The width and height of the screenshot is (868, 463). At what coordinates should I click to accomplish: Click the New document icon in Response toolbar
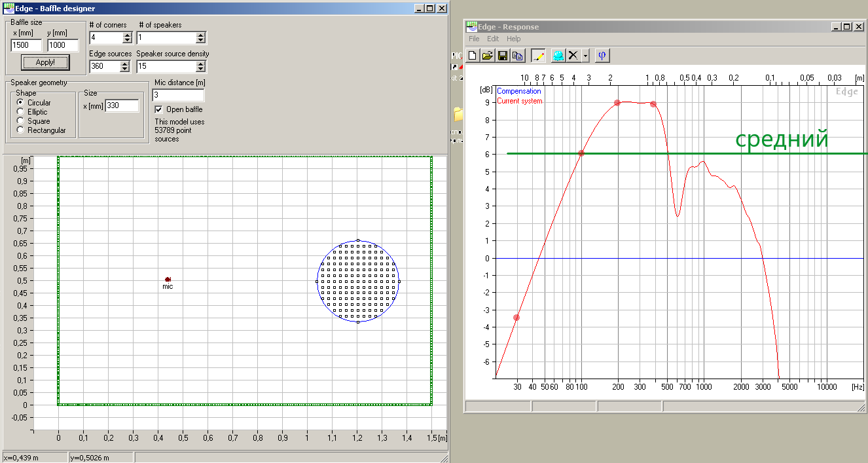(472, 56)
